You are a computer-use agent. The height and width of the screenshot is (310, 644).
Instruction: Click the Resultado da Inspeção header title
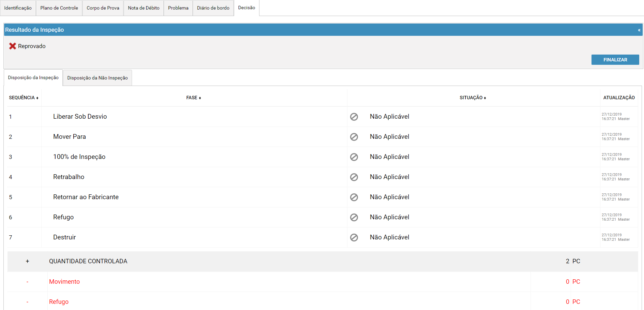(34, 30)
